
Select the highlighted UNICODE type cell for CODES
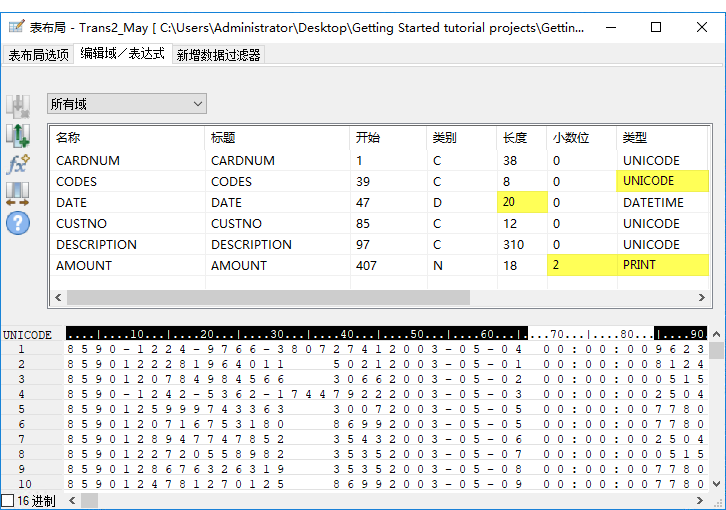pos(662,181)
